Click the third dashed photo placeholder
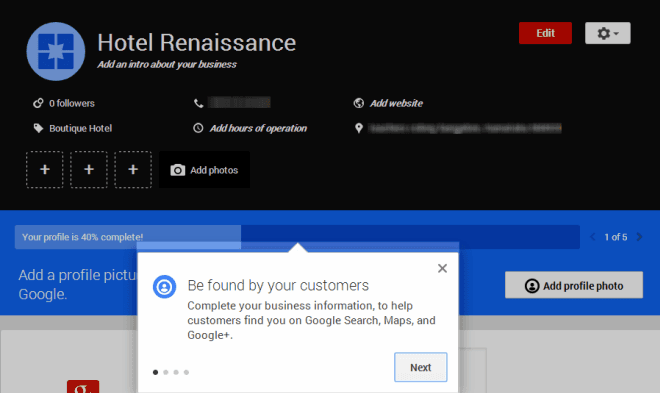 click(x=133, y=170)
